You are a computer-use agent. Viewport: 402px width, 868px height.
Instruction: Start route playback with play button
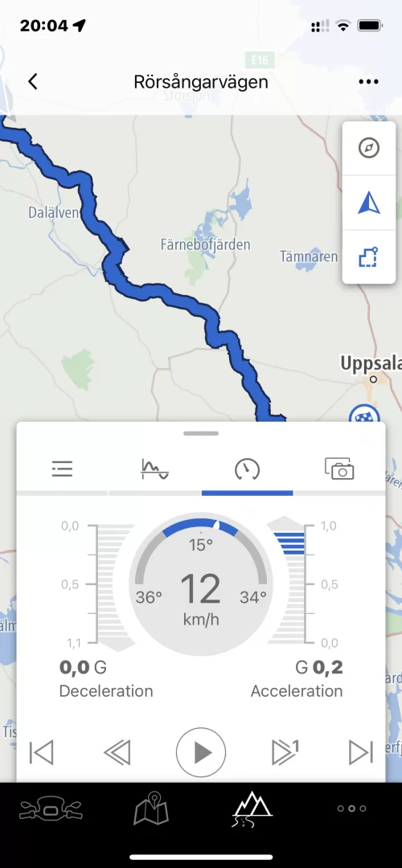(x=201, y=752)
